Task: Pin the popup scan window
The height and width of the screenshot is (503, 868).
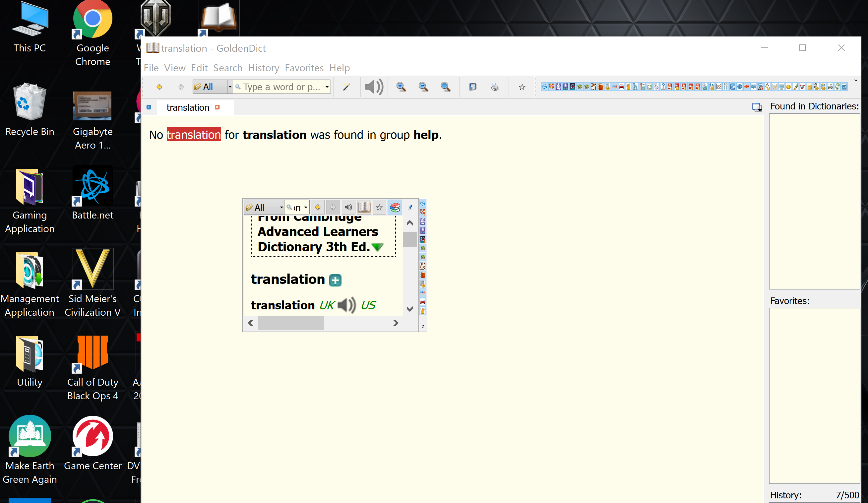Action: 410,208
